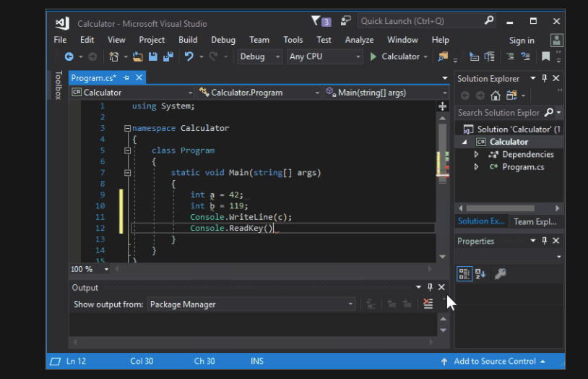Click the New Project toolbar icon
This screenshot has width=588, height=379.
114,56
